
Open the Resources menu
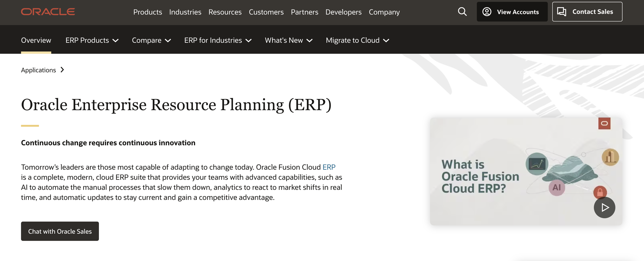225,12
